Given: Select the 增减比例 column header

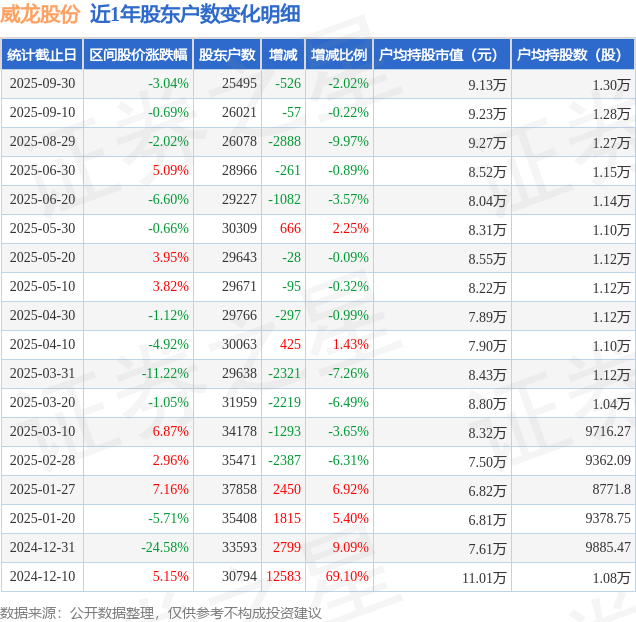Looking at the screenshot, I should (338, 55).
